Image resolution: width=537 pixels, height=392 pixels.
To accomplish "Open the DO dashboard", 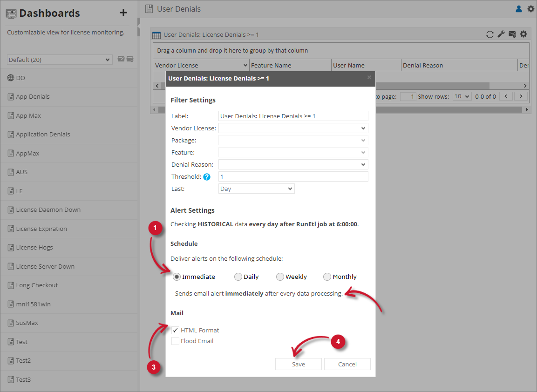I will pyautogui.click(x=68, y=78).
